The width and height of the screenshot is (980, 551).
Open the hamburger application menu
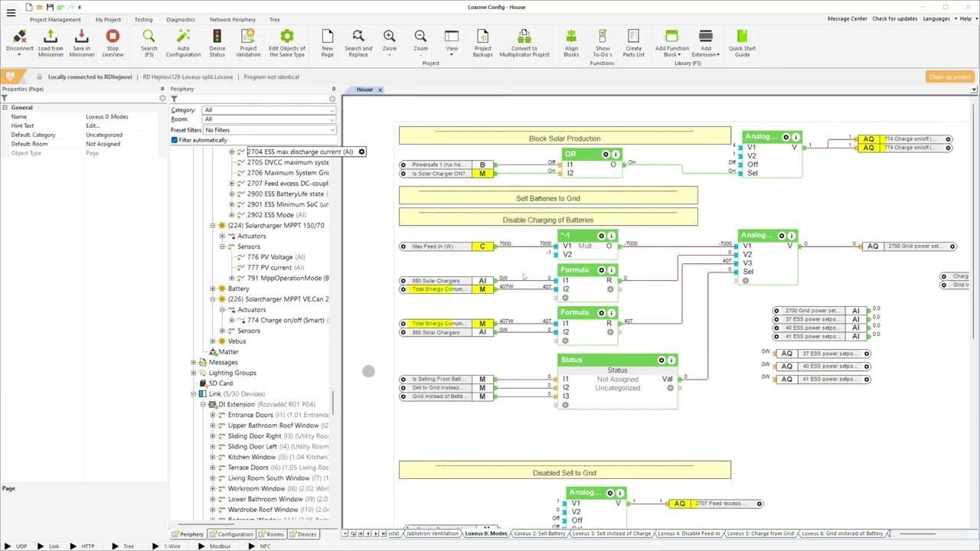coord(11,13)
